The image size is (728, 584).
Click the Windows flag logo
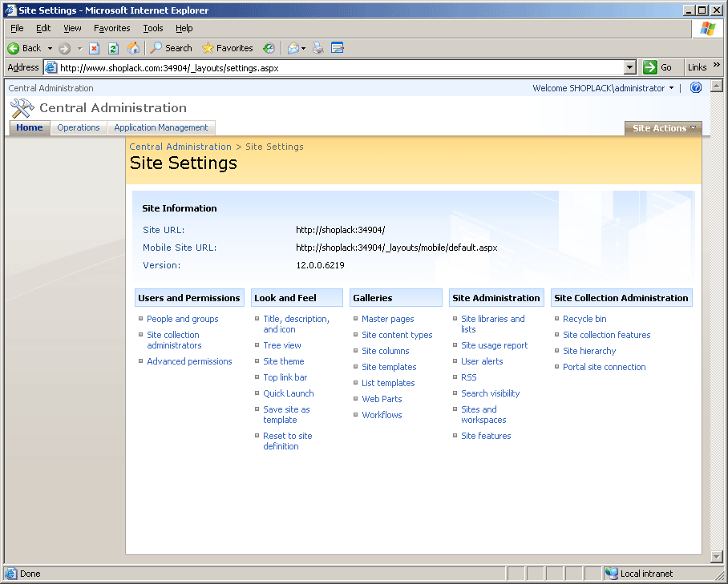click(x=708, y=28)
